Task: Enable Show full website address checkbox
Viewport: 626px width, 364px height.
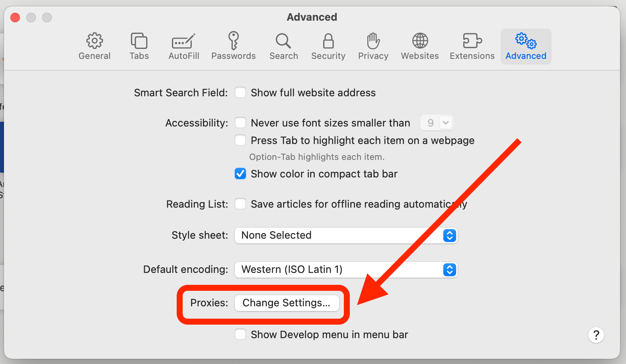Action: click(x=240, y=93)
